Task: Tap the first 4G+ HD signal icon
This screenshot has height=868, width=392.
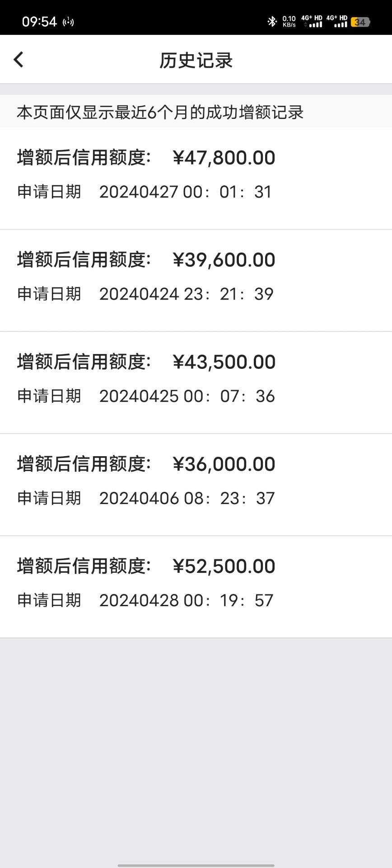Action: pos(312,21)
